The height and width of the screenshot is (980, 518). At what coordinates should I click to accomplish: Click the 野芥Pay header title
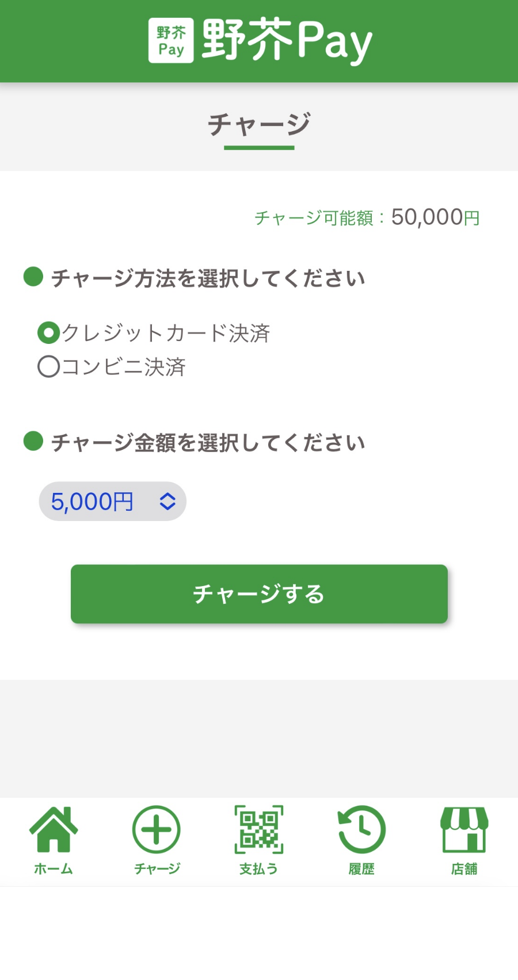(287, 40)
